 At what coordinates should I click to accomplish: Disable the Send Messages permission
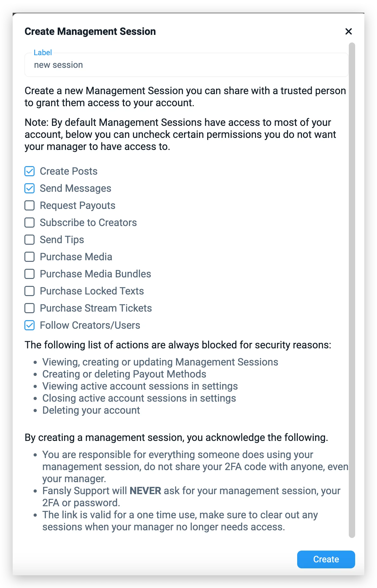click(x=29, y=188)
